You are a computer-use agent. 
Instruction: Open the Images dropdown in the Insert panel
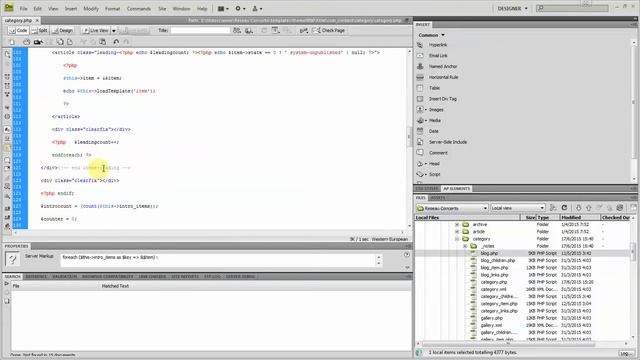click(426, 110)
